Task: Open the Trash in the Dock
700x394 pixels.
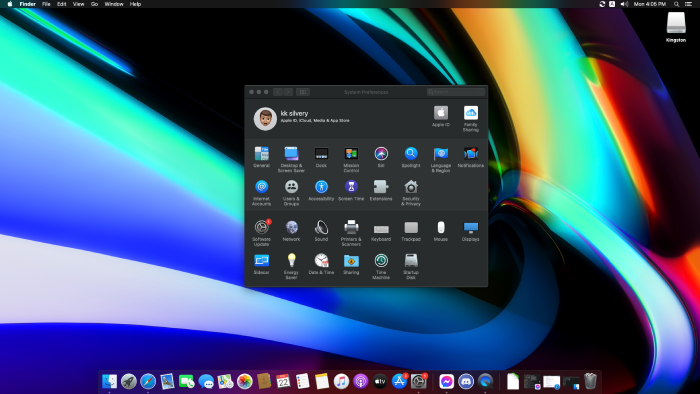Action: click(590, 381)
